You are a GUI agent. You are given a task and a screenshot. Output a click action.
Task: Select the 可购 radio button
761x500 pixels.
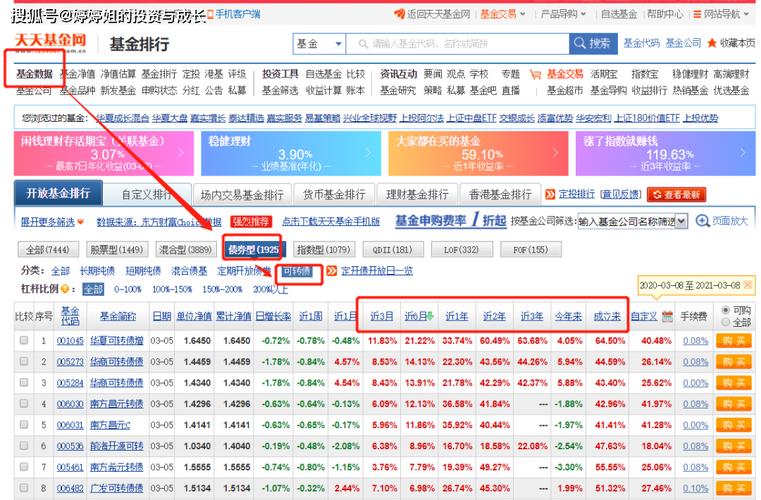[726, 310]
